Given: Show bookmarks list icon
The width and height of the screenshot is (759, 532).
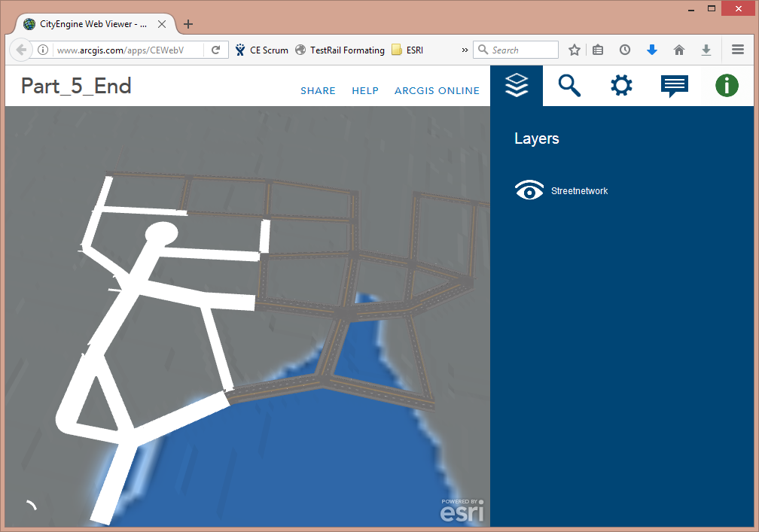Looking at the screenshot, I should [x=598, y=50].
